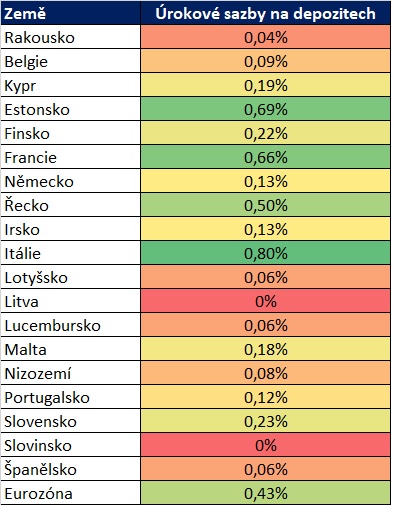Image resolution: width=395 pixels, height=505 pixels.
Task: Select the 0,66% value for Francie
Action: [265, 157]
